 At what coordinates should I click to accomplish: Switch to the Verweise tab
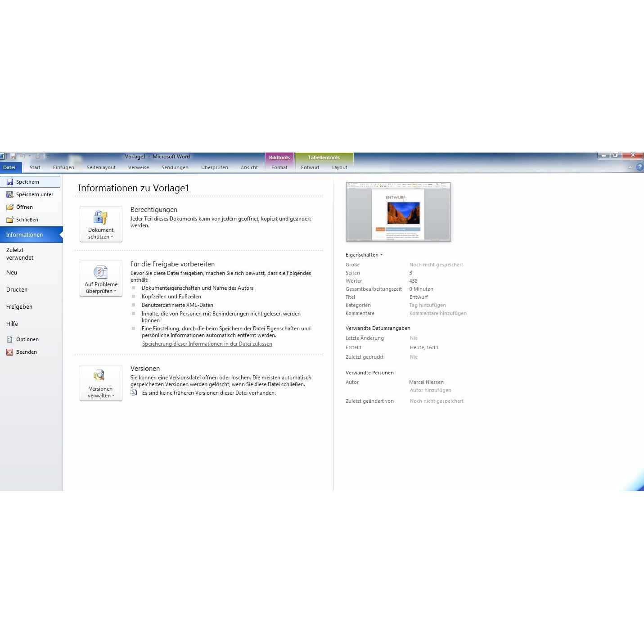(x=139, y=167)
